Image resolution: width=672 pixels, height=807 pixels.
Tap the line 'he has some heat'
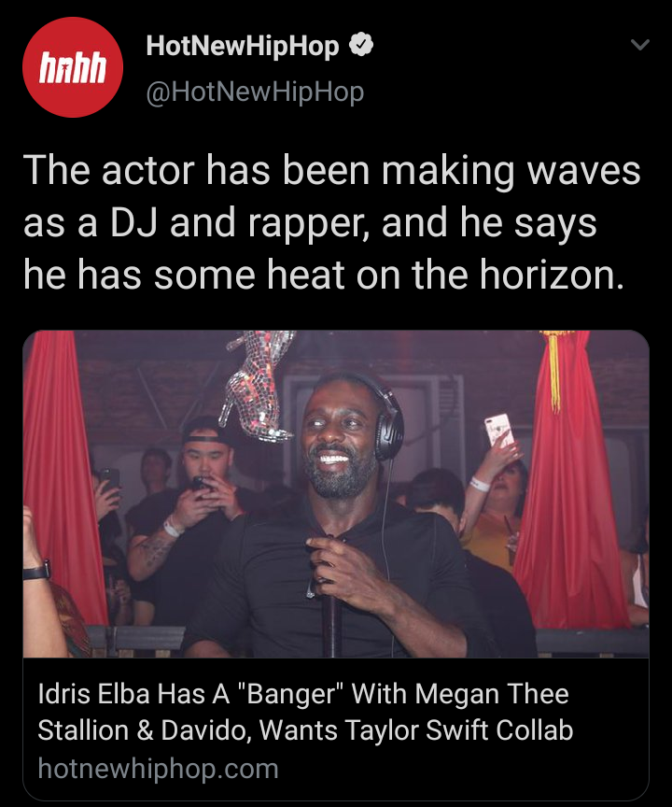click(324, 275)
